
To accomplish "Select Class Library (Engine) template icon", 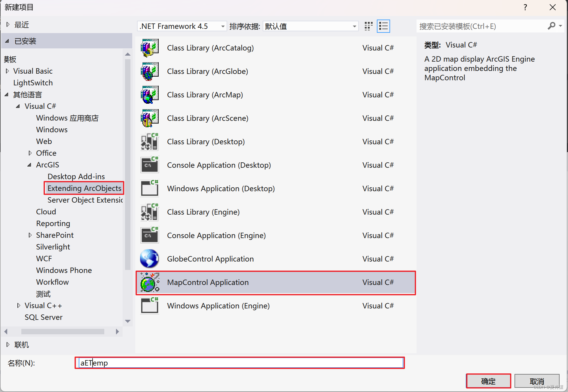I will coord(150,212).
